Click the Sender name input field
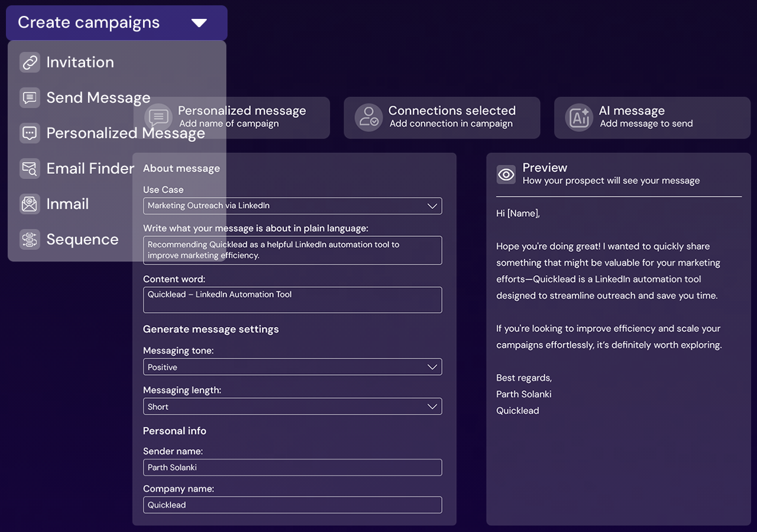The width and height of the screenshot is (757, 532). 292,467
